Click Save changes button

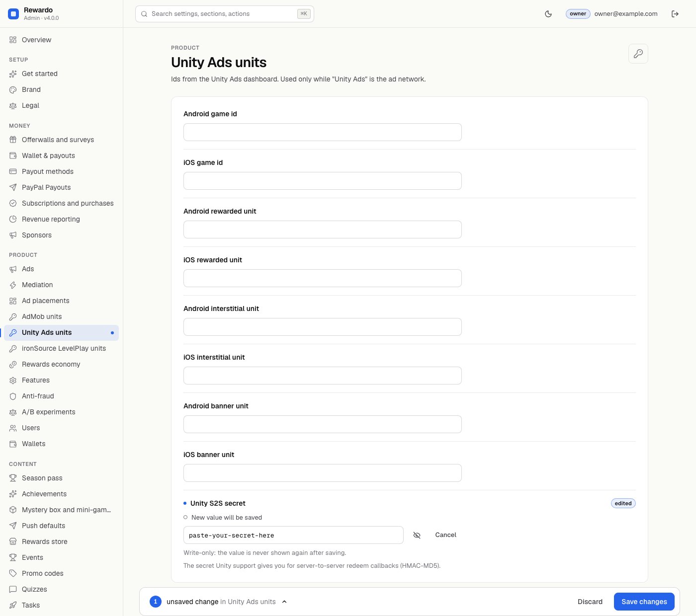coord(644,602)
